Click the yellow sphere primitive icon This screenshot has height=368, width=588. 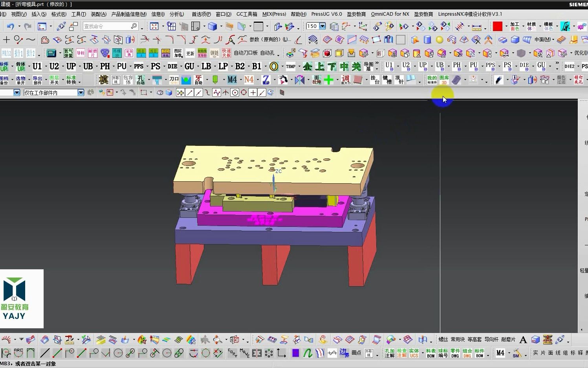coord(440,40)
